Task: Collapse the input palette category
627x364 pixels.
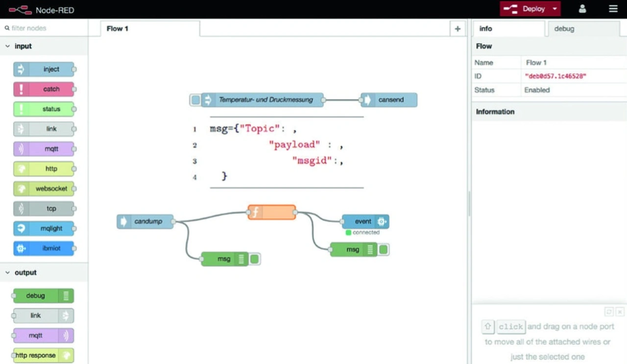Action: click(x=7, y=46)
